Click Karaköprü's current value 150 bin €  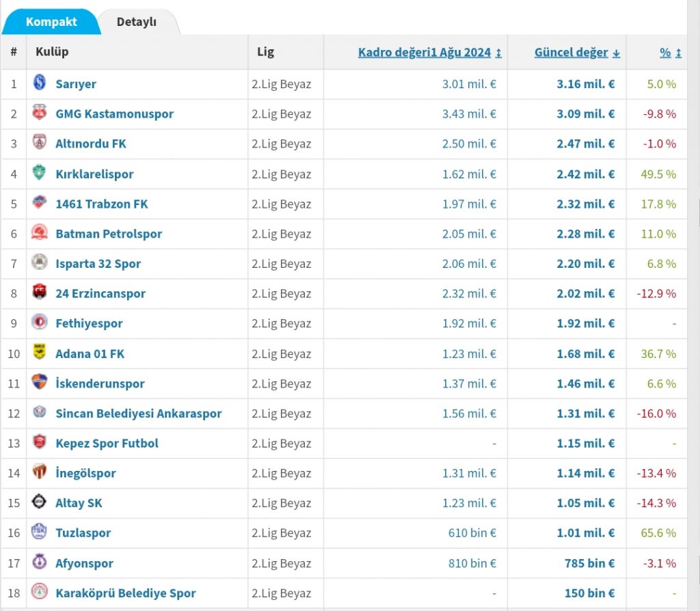click(x=589, y=594)
